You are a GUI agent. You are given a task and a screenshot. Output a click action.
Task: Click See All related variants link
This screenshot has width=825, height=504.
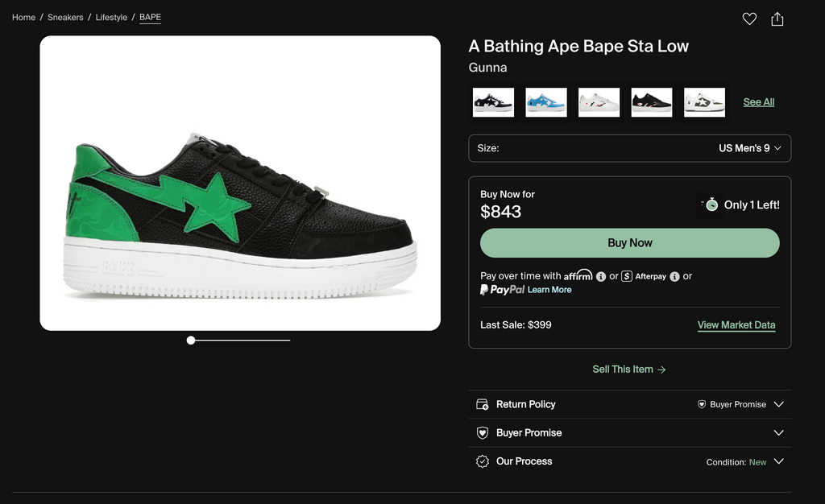tap(758, 102)
